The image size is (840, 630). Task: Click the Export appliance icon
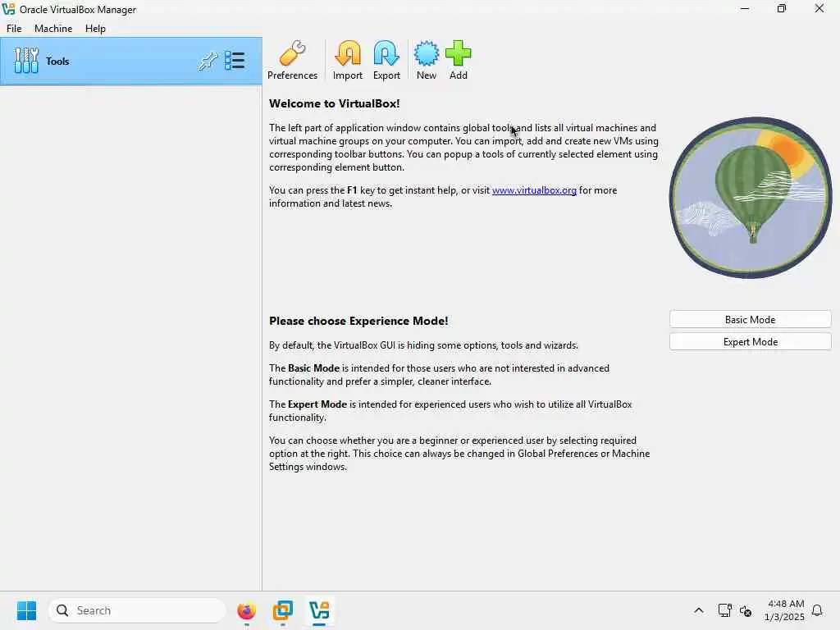[x=386, y=60]
